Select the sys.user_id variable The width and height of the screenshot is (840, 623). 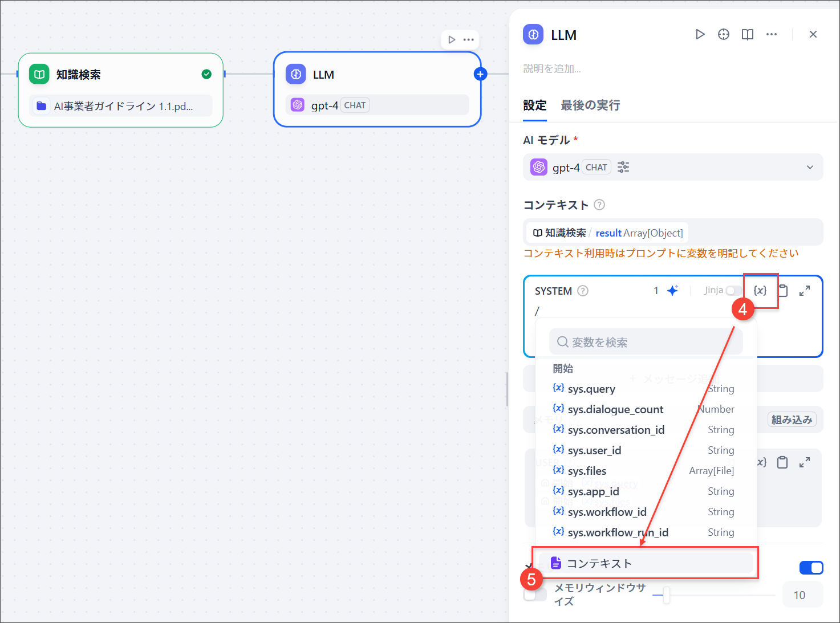(644, 450)
